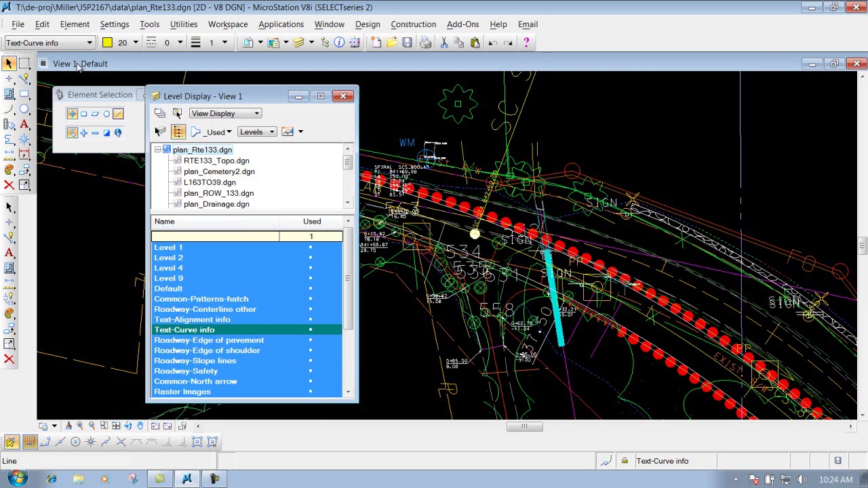The width and height of the screenshot is (868, 488).
Task: Click the Print icon in toolbar
Action: coord(425,43)
